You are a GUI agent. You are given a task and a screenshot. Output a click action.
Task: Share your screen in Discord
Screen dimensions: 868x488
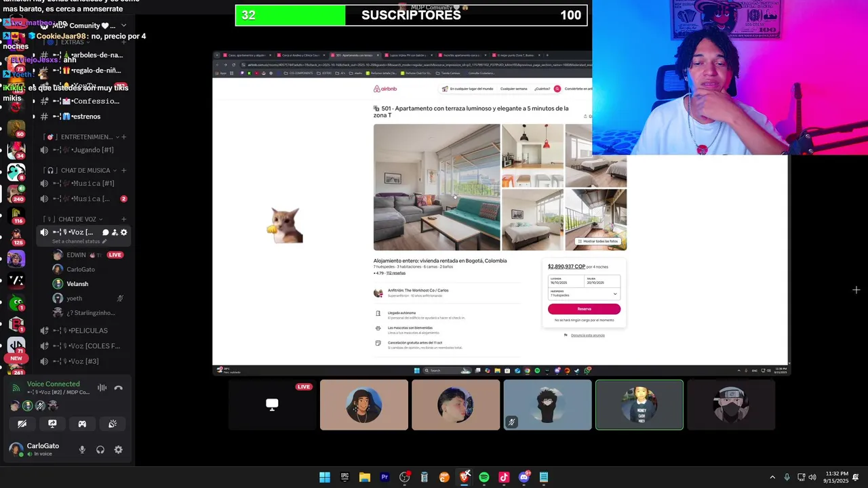[x=52, y=424]
